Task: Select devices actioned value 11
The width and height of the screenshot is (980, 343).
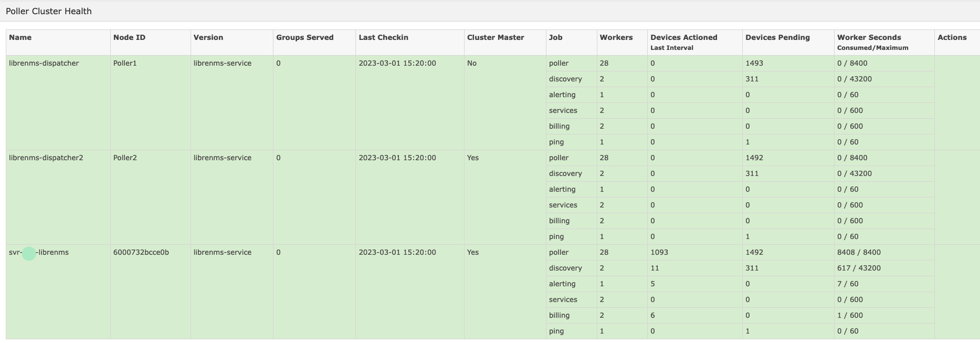Action: pos(655,268)
